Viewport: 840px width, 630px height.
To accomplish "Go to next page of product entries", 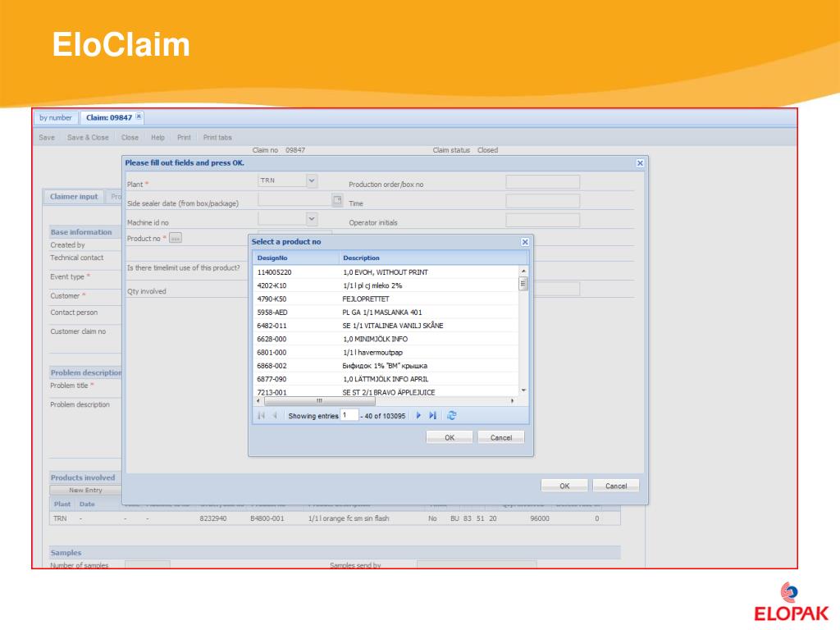I will (418, 416).
